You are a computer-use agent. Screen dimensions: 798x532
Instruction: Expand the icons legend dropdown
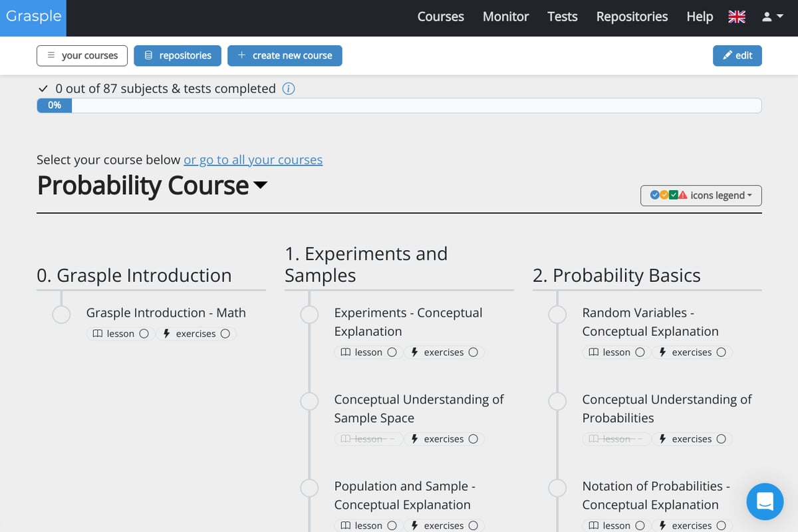click(x=701, y=196)
